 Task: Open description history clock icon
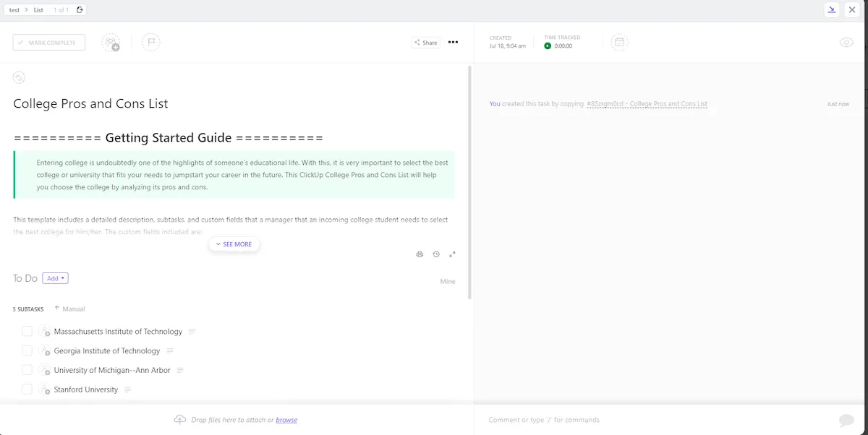point(436,254)
